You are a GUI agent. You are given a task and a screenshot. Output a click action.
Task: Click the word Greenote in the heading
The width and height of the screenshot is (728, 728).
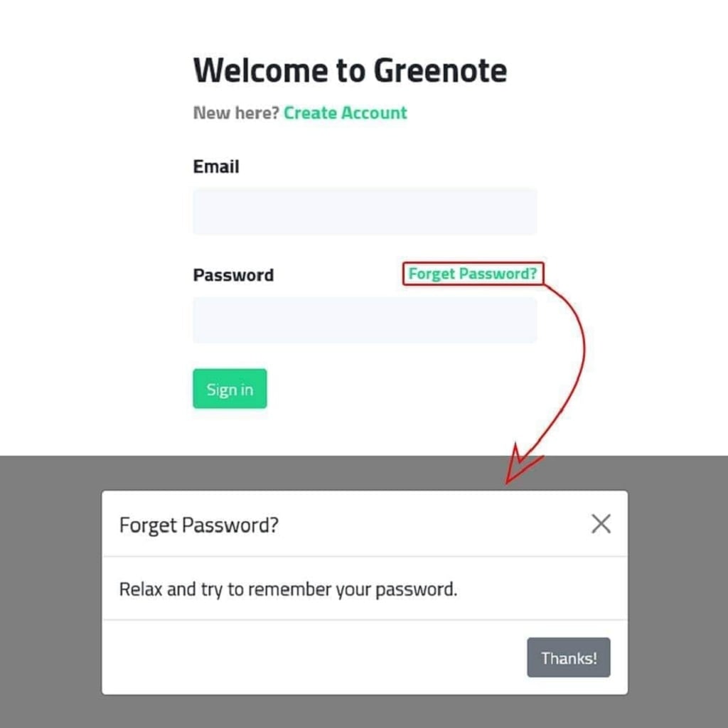pos(440,70)
